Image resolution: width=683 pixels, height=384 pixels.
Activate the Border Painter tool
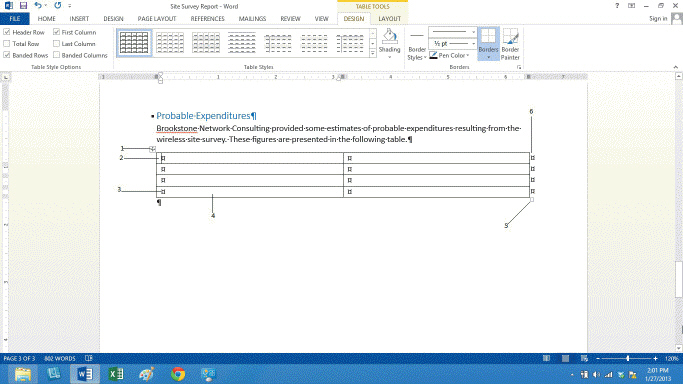[510, 44]
